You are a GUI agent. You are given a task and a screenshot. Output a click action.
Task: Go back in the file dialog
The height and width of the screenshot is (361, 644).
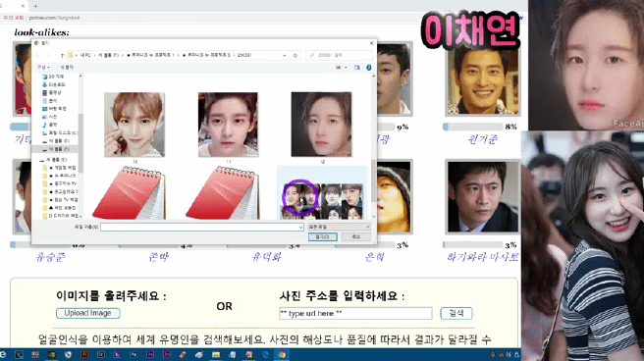[37, 55]
